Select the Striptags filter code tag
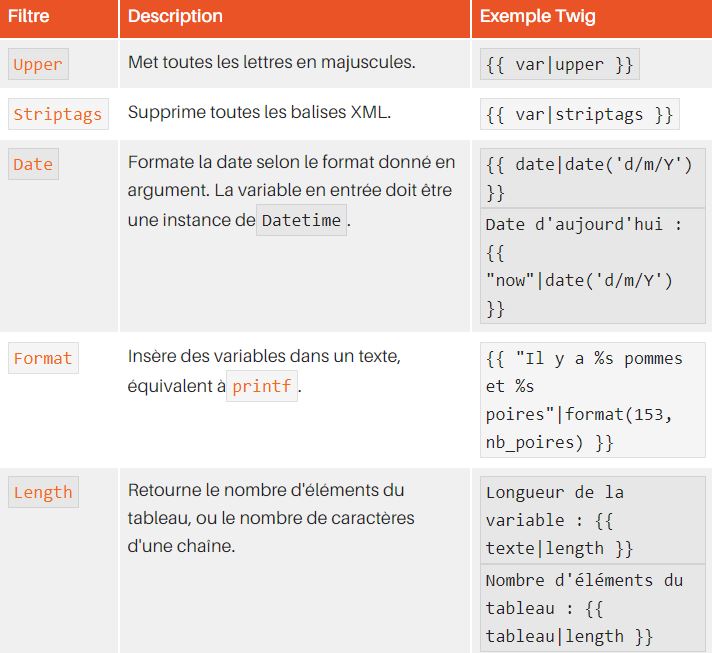 tap(57, 114)
